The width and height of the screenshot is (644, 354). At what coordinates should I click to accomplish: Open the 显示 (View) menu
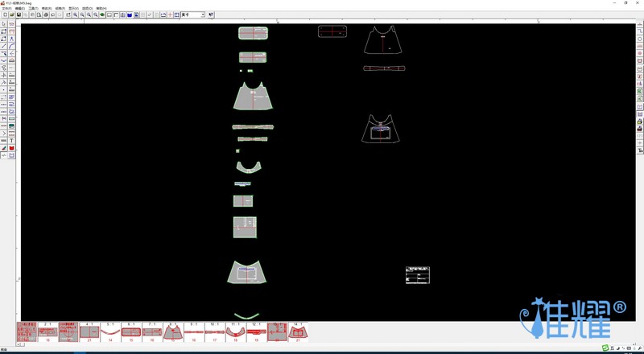click(x=73, y=8)
